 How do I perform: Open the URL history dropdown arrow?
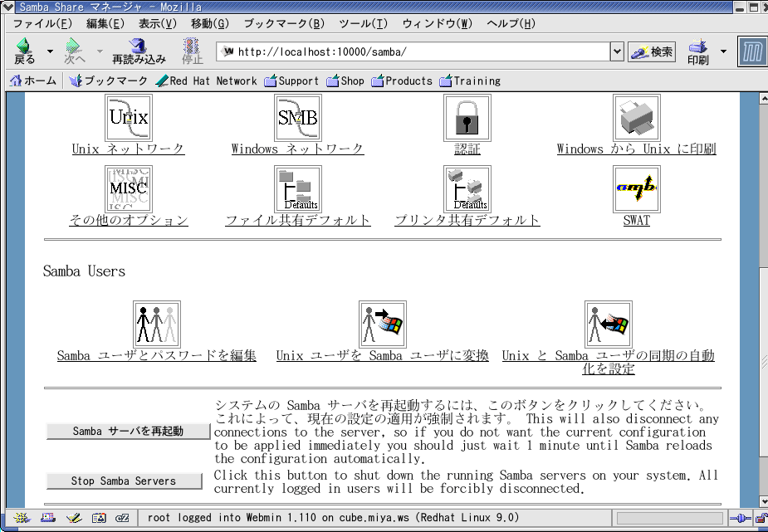(x=617, y=51)
